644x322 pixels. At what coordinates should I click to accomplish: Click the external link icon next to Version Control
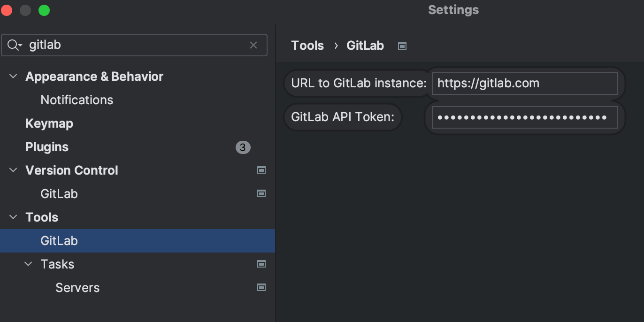point(261,170)
